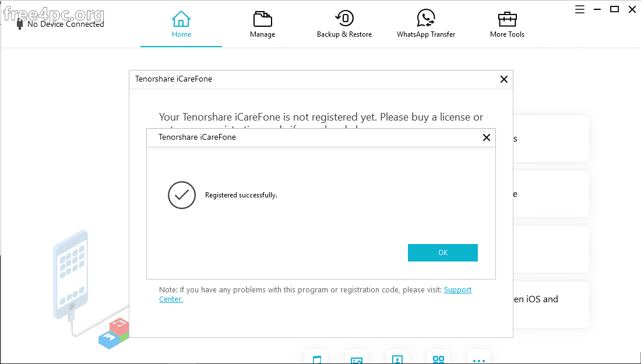This screenshot has width=641, height=364.
Task: Click the contacts shortcut icon at bottom
Action: 397,359
